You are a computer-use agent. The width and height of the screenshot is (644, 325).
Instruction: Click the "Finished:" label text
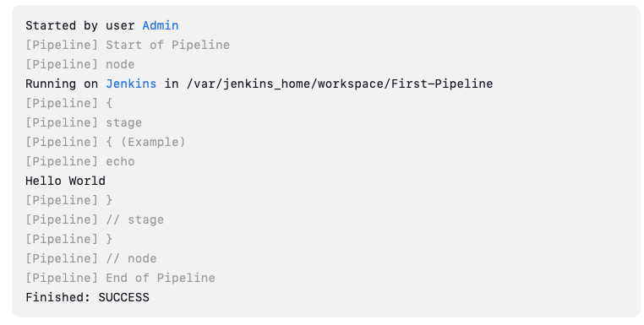[x=58, y=297]
